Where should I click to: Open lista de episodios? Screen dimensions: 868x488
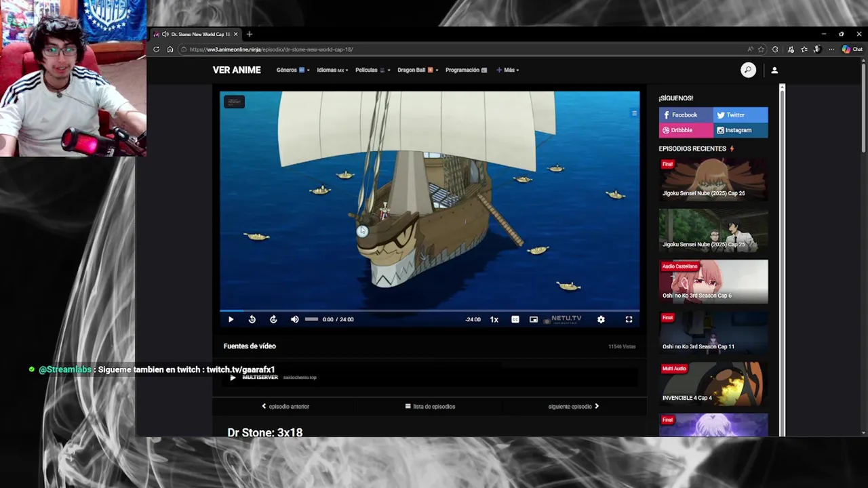[430, 407]
